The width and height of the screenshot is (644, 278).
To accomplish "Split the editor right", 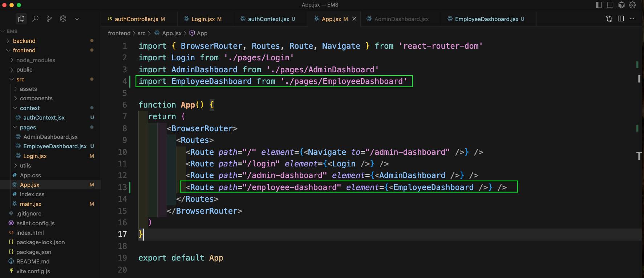I will [x=621, y=19].
